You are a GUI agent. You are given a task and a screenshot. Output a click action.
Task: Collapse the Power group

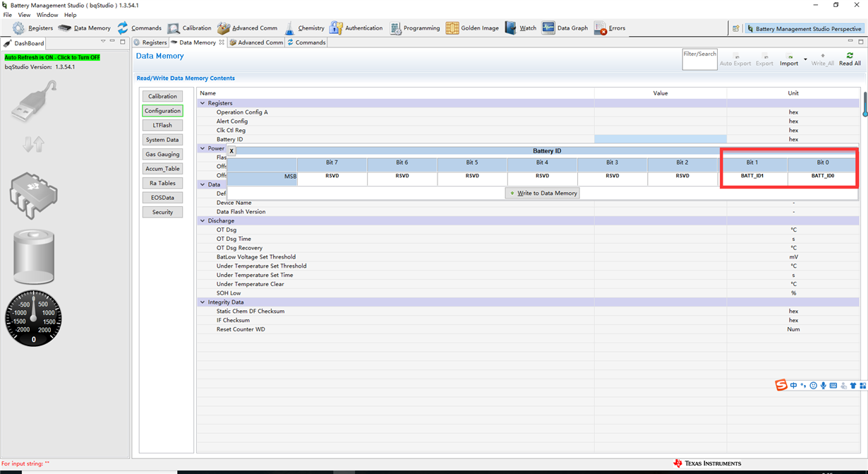(x=203, y=148)
